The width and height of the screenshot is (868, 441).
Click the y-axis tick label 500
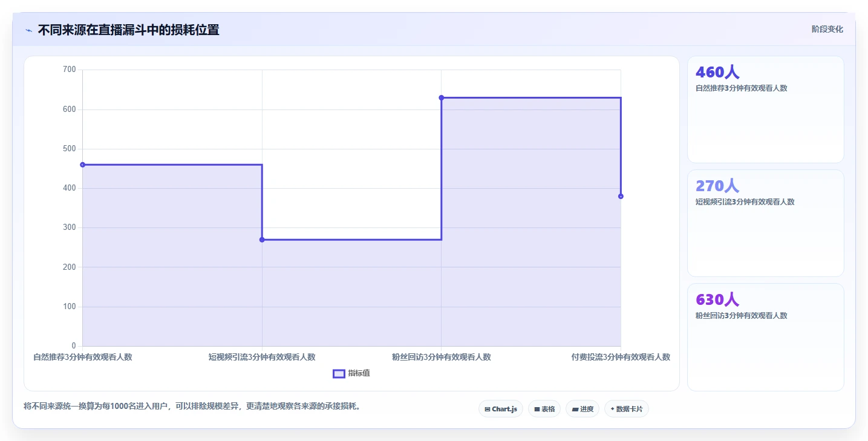(70, 149)
